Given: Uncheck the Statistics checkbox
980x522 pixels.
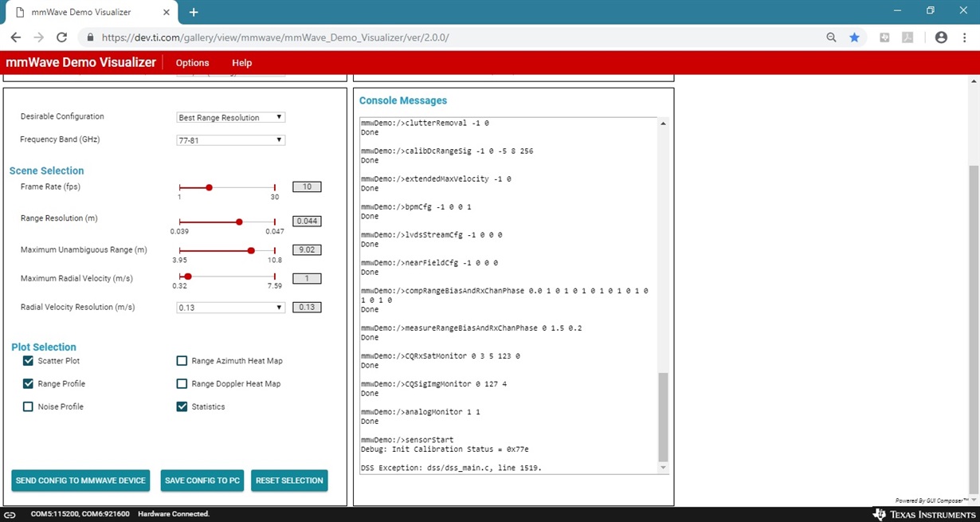Looking at the screenshot, I should 182,407.
